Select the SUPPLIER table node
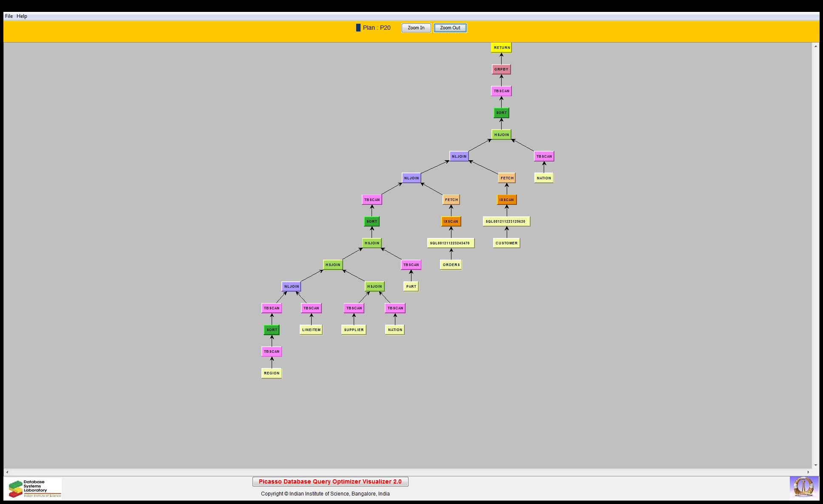The width and height of the screenshot is (823, 504). tap(354, 330)
